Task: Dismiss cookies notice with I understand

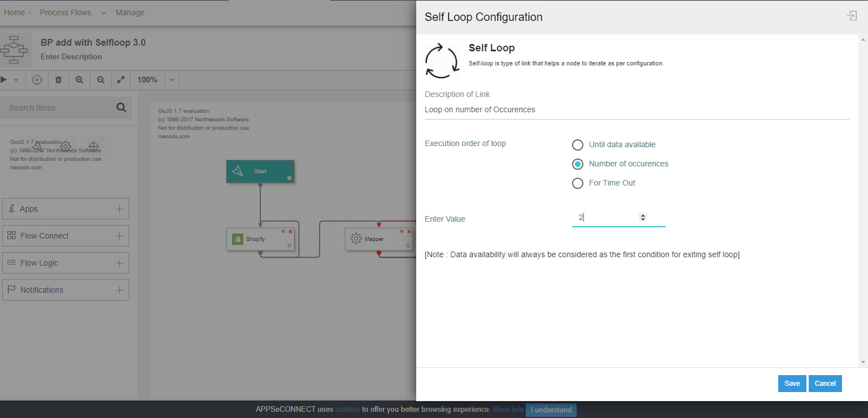Action: tap(551, 410)
